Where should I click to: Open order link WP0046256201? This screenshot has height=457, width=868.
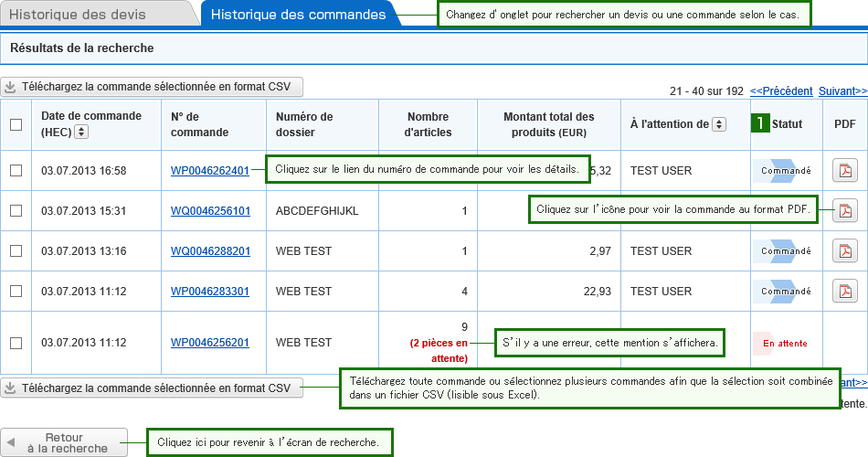click(210, 343)
